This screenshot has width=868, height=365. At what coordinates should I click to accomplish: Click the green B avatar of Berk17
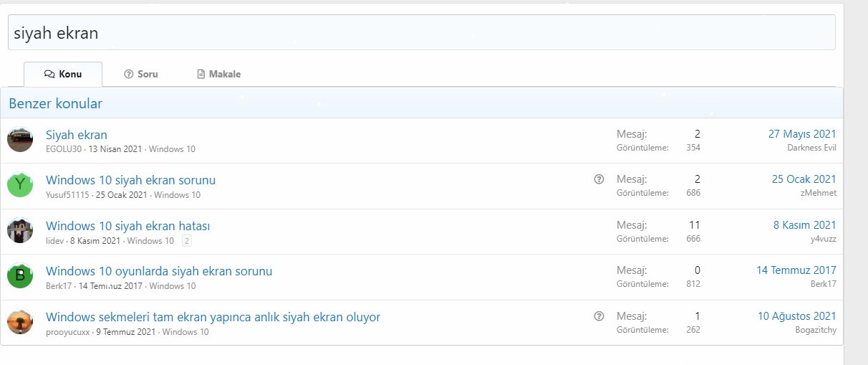[x=20, y=276]
